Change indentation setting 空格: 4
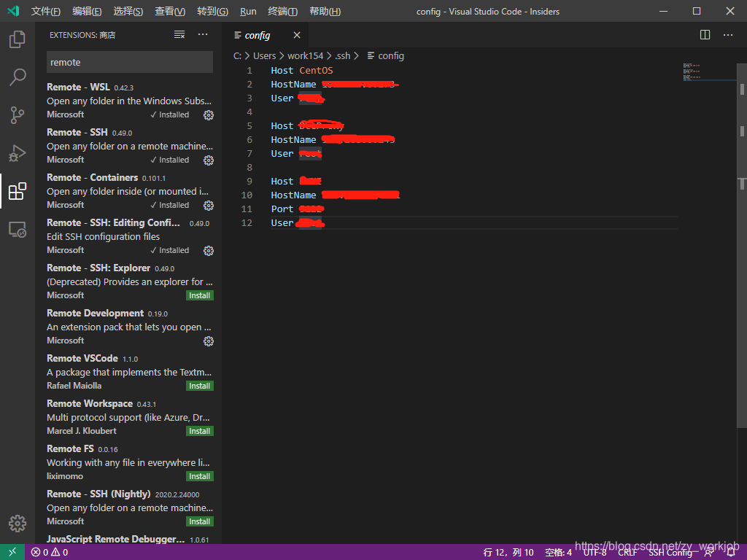 (558, 553)
